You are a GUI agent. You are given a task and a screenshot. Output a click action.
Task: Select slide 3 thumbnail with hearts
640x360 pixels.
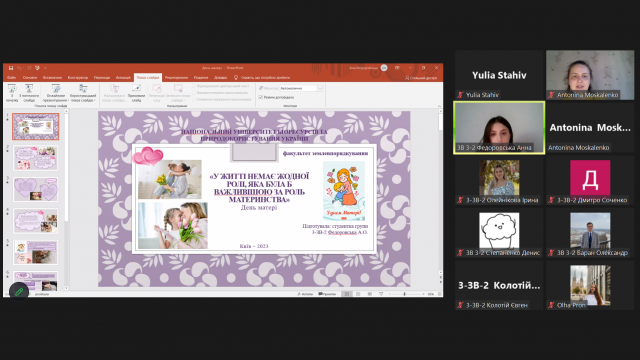[x=36, y=189]
